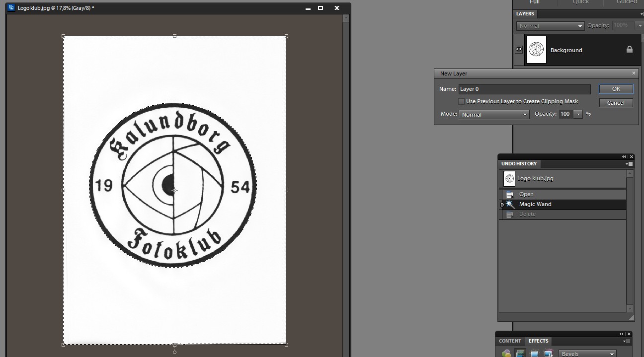
Task: Click the bottom-right corner handle of the bounding box
Action: [x=286, y=344]
